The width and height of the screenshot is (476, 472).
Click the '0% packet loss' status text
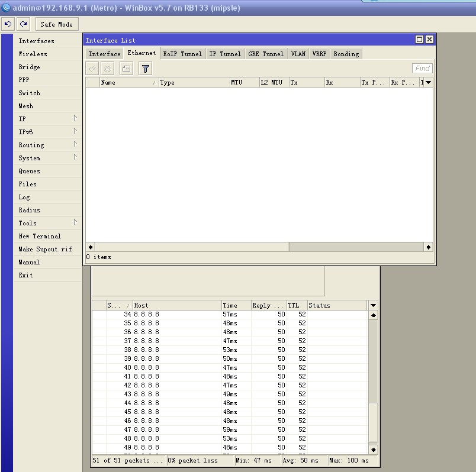coord(193,461)
